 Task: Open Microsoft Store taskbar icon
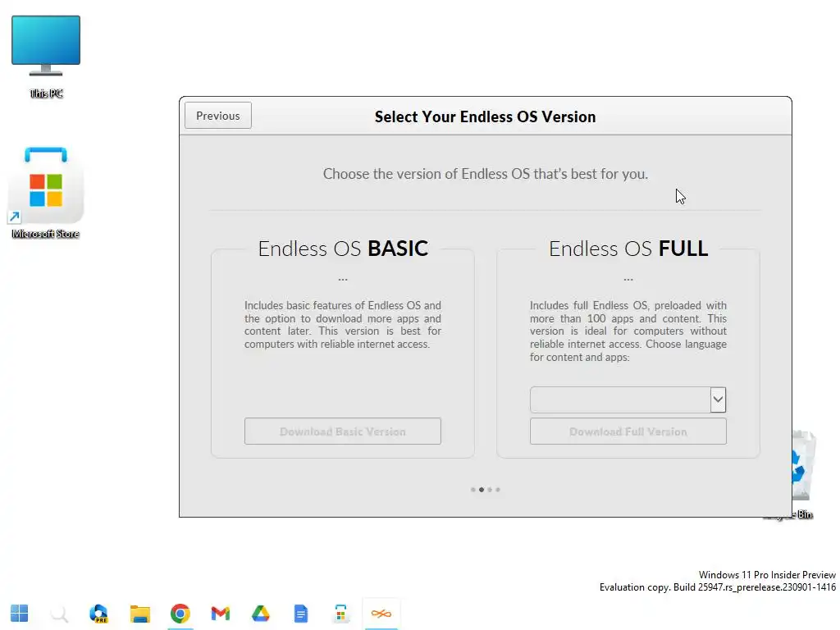[340, 614]
